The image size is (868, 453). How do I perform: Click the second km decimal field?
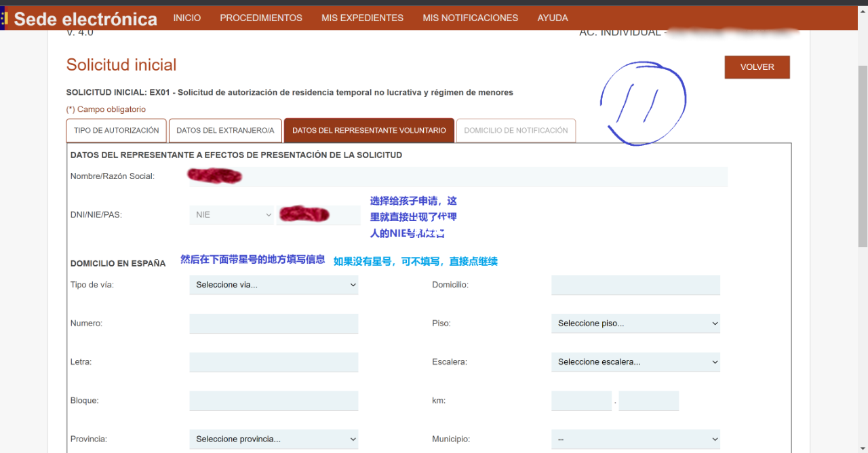click(649, 401)
